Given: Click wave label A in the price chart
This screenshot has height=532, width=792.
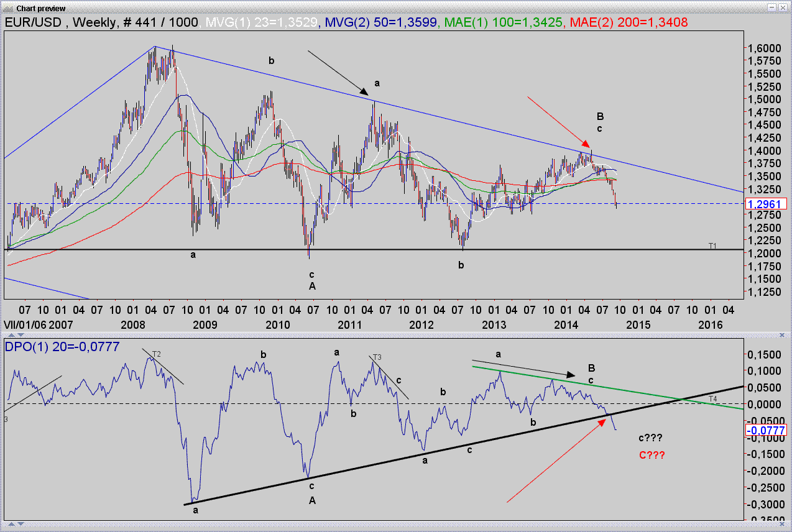Looking at the screenshot, I should tap(311, 286).
